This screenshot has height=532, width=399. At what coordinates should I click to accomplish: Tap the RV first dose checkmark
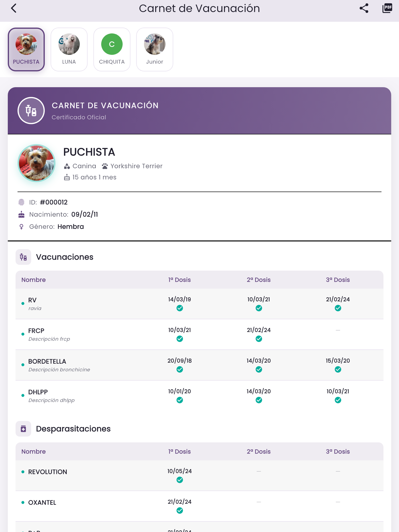(x=180, y=308)
